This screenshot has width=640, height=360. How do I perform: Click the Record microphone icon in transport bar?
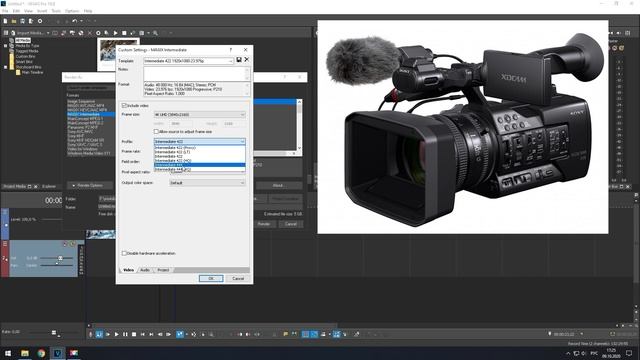point(91,334)
